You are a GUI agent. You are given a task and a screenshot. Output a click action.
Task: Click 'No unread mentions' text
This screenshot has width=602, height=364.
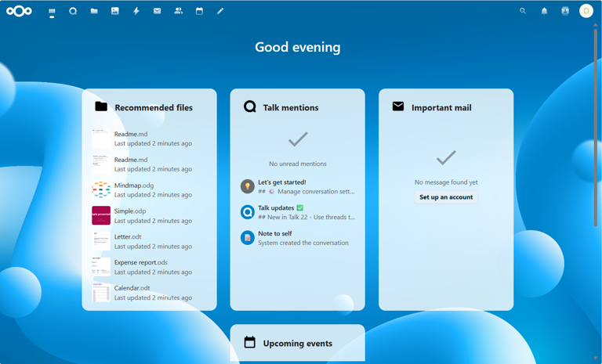pyautogui.click(x=298, y=164)
